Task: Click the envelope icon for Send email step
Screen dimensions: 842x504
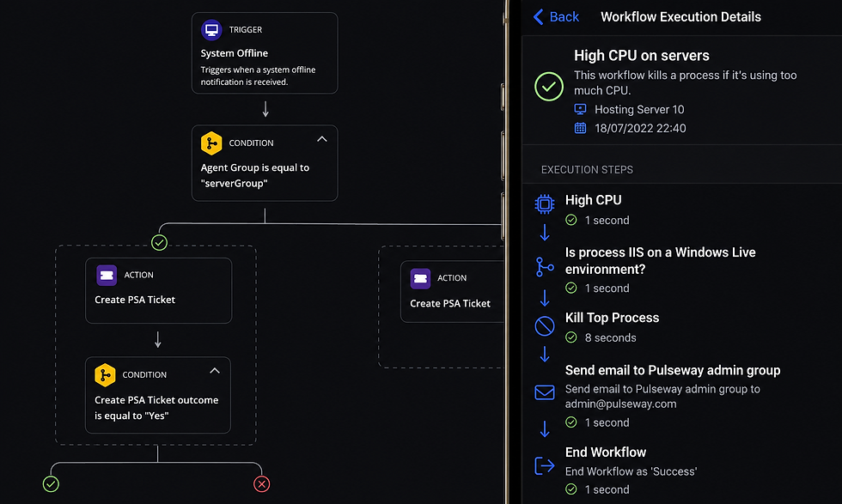Action: coord(545,392)
